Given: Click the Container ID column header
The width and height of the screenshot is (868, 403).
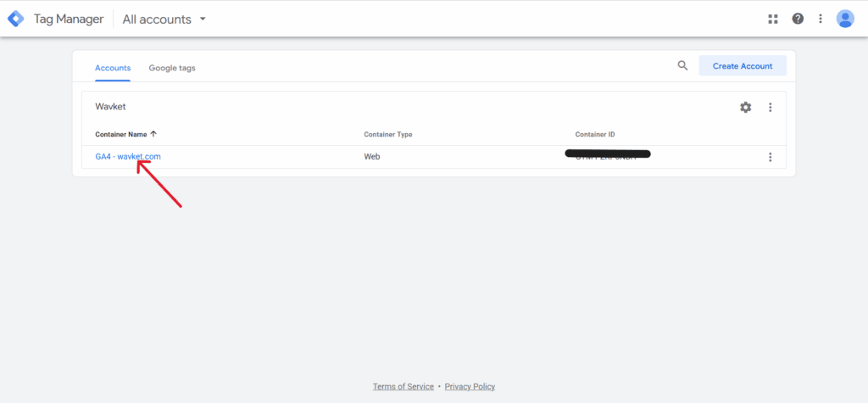Looking at the screenshot, I should click(x=595, y=135).
